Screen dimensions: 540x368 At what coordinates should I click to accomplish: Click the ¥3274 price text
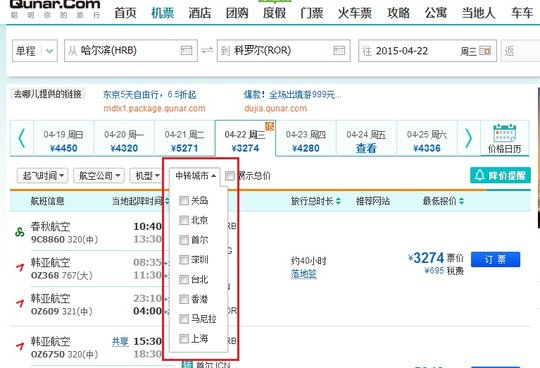pos(426,258)
